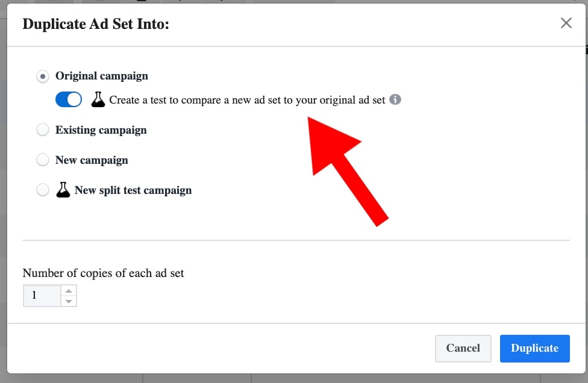Click the flask icon beside Create a test

click(98, 100)
